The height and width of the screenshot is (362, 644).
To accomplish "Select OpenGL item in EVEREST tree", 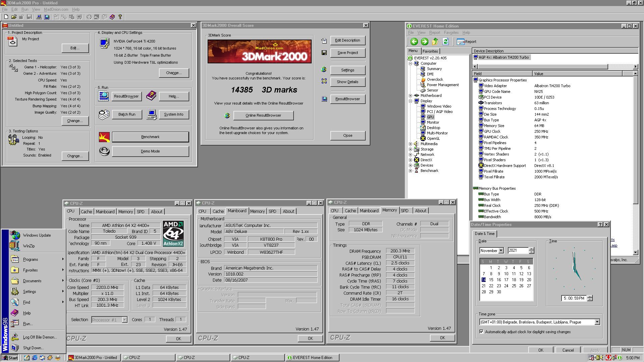I will coord(433,138).
